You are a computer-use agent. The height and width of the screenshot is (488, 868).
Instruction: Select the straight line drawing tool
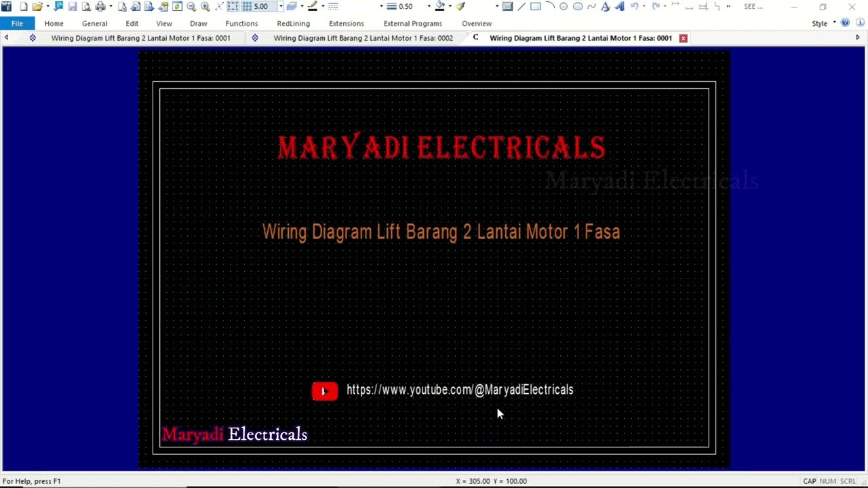click(521, 6)
